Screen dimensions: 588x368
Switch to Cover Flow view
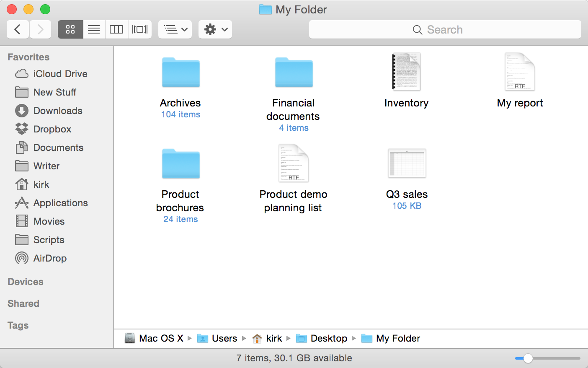tap(140, 29)
